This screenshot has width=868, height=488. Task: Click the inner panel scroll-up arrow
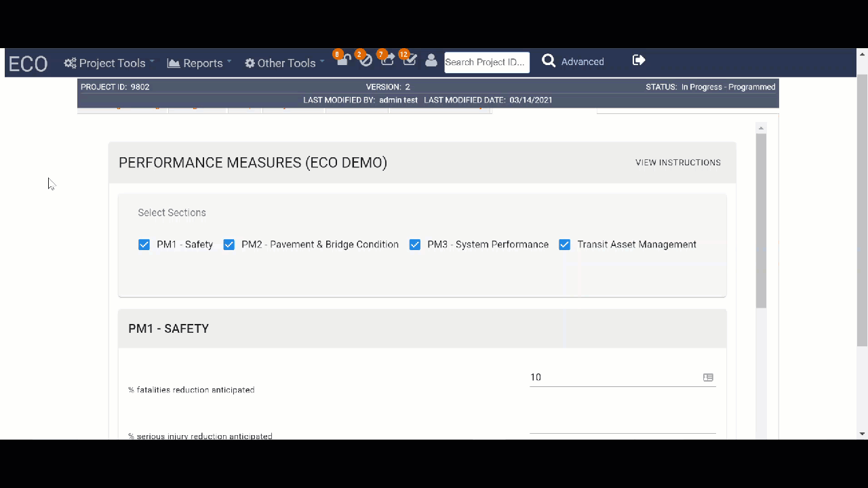[761, 128]
